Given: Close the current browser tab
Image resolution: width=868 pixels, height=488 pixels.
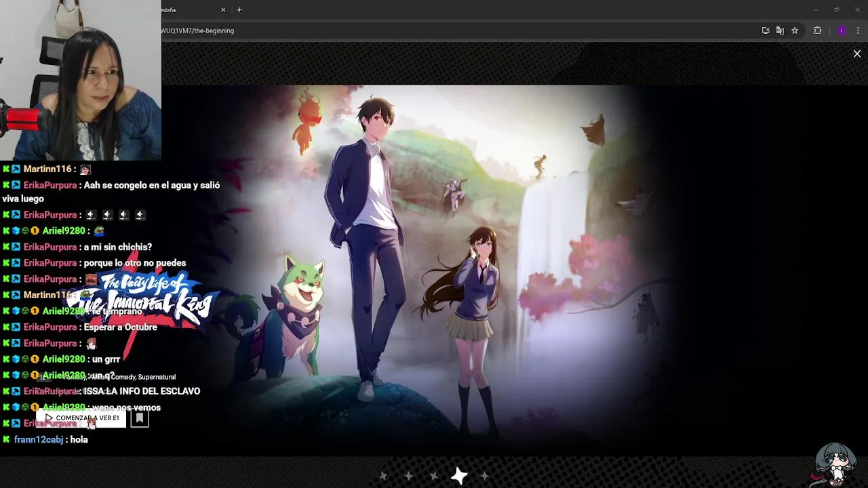Looking at the screenshot, I should coord(223,9).
